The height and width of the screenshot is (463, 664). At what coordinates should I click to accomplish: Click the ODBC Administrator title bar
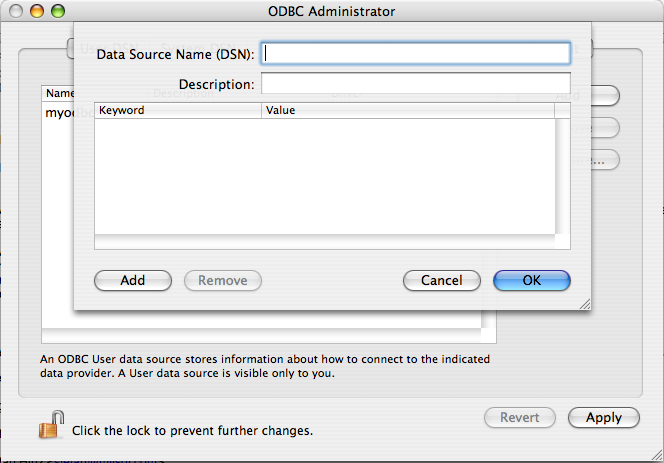[x=332, y=11]
